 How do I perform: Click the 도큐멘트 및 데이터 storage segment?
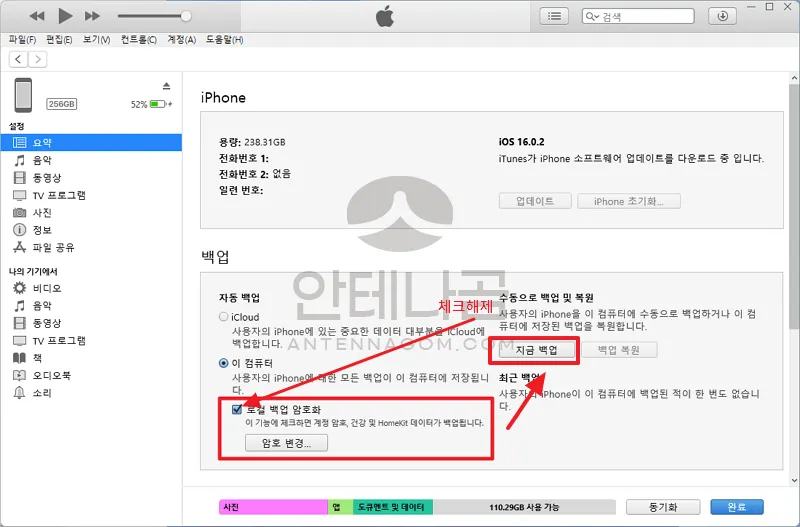click(x=393, y=507)
